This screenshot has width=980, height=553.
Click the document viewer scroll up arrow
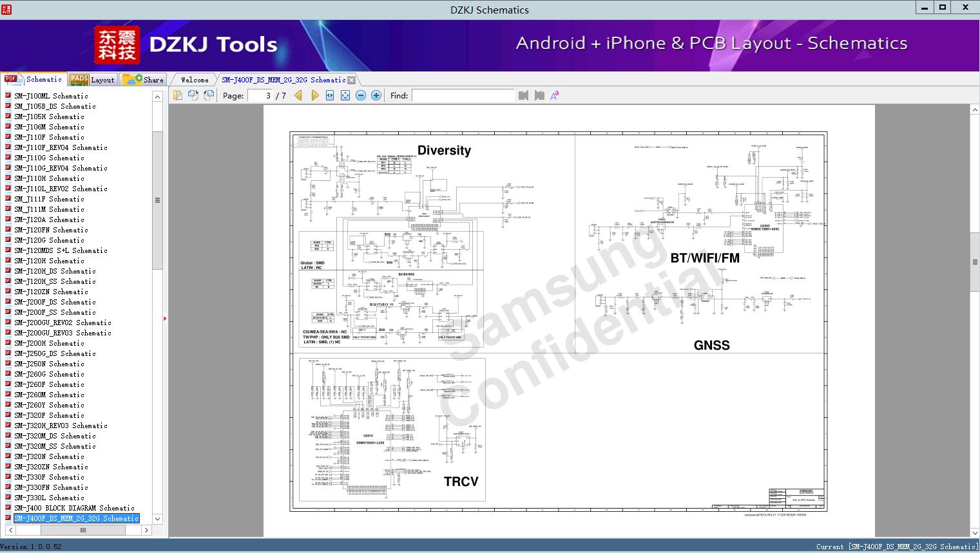(975, 111)
